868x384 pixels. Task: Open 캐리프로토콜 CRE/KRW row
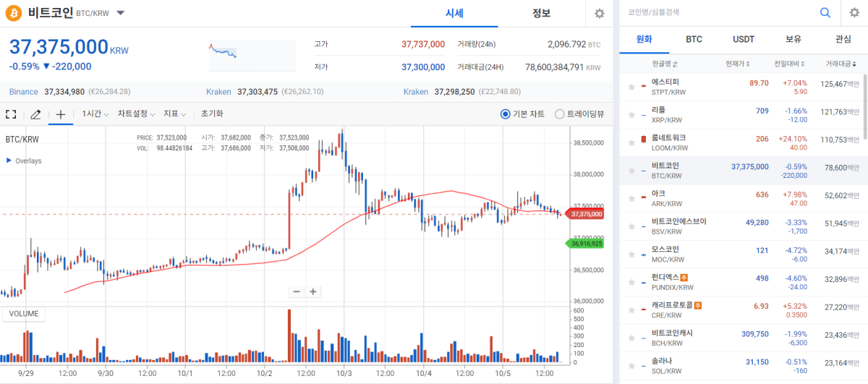(x=741, y=310)
